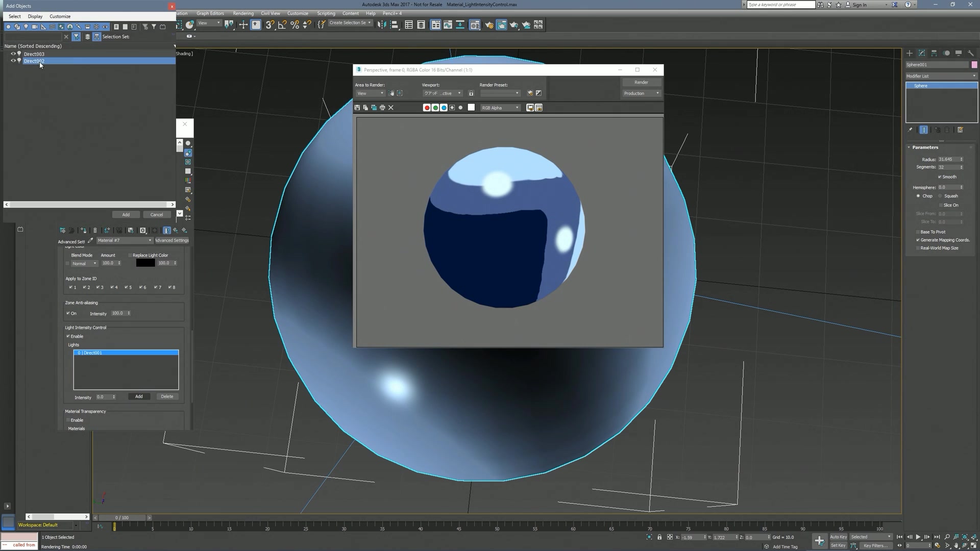Open the Area to Render View dropdown
Screen dimensions: 980x551
pos(370,93)
